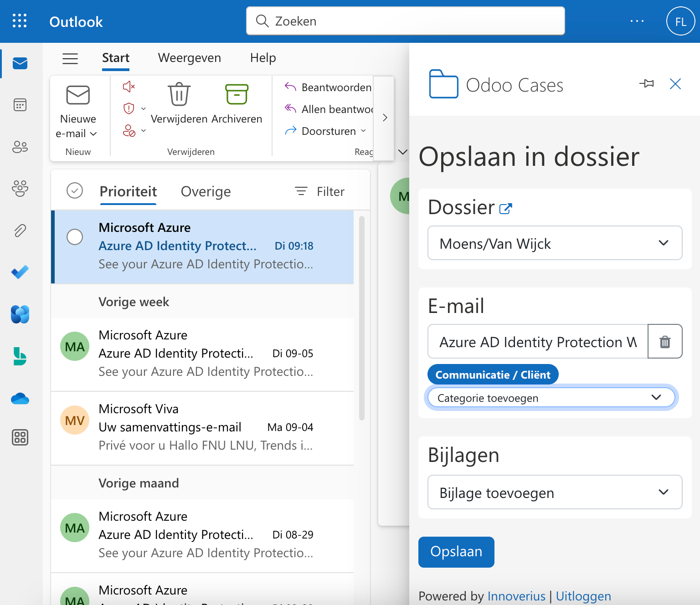Open the Innoverius link
The image size is (700, 605).
click(x=516, y=596)
